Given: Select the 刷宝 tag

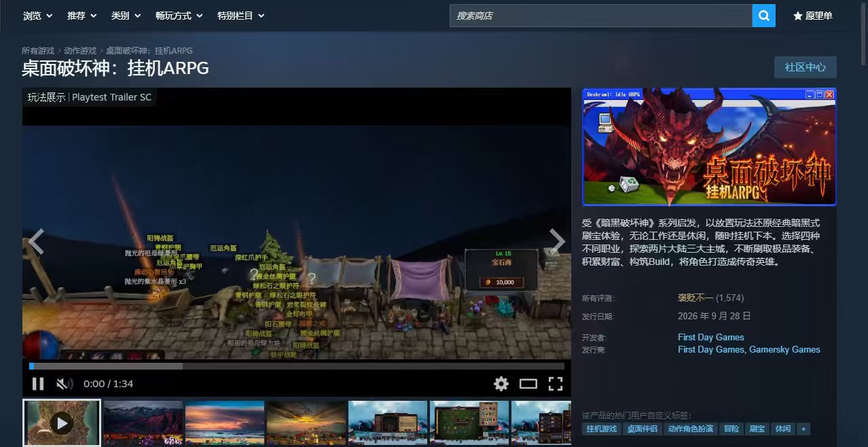Looking at the screenshot, I should coord(757,429).
